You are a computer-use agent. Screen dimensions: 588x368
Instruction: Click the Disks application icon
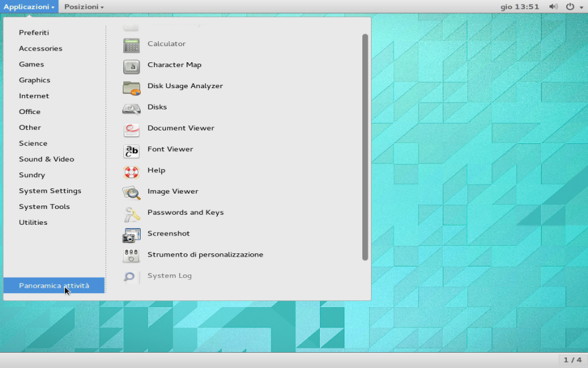[x=131, y=107]
